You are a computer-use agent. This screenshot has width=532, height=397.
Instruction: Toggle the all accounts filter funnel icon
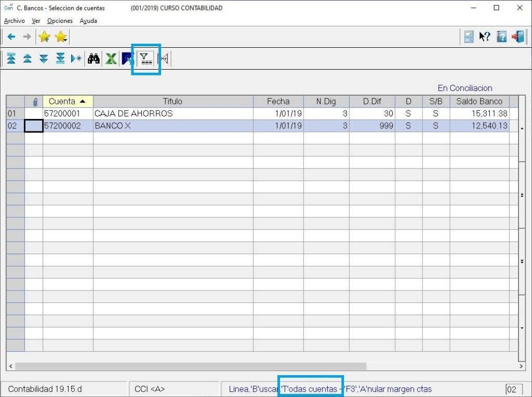coord(146,59)
